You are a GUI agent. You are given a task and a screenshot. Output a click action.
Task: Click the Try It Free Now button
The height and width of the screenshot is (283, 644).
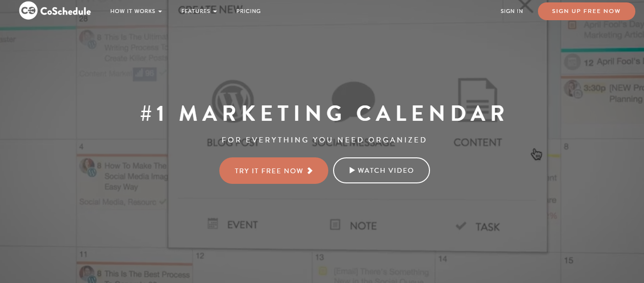tap(273, 170)
